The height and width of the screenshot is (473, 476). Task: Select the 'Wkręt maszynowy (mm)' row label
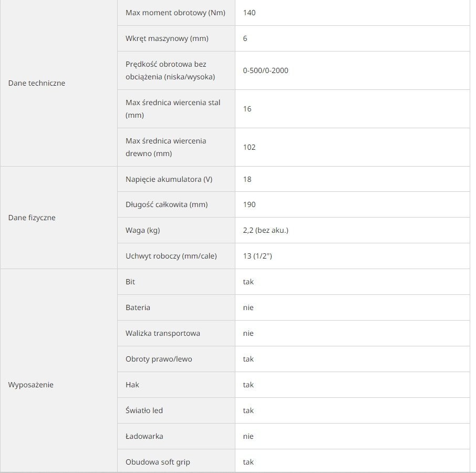pos(168,38)
